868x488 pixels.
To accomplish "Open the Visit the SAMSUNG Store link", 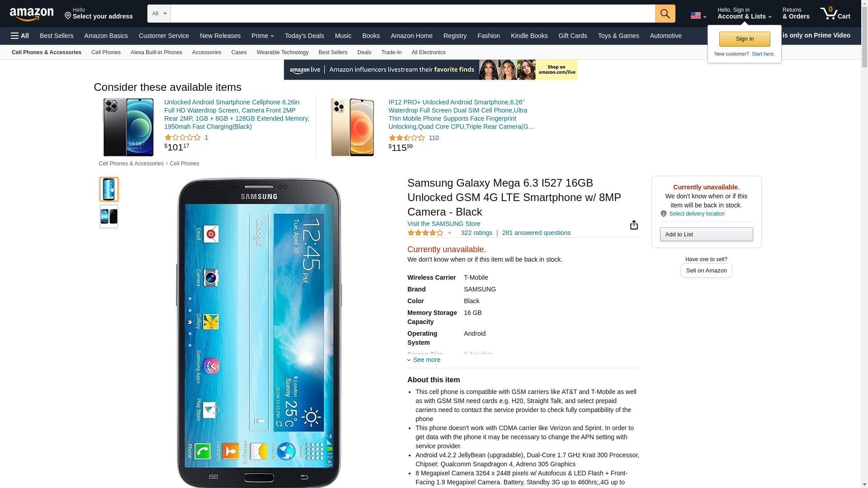I will pyautogui.click(x=443, y=224).
